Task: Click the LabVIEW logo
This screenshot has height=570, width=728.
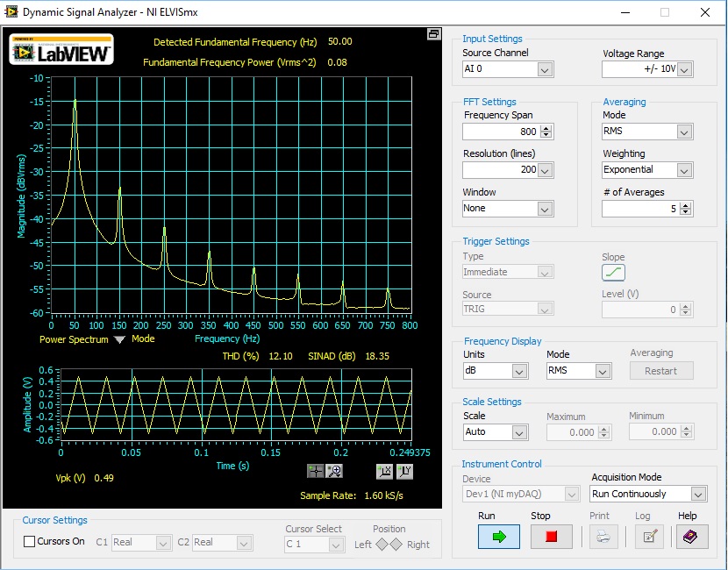Action: tap(61, 52)
